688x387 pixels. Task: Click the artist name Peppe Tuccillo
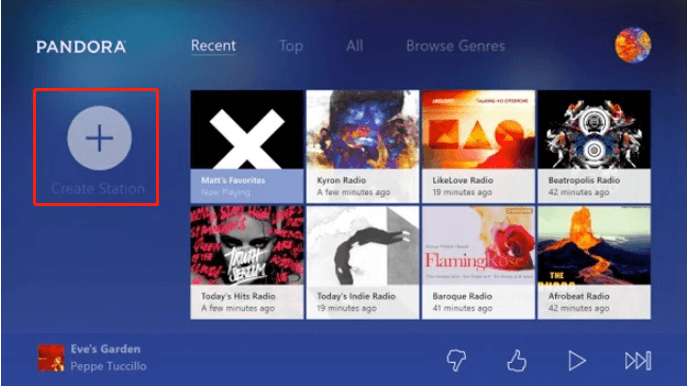tap(108, 366)
